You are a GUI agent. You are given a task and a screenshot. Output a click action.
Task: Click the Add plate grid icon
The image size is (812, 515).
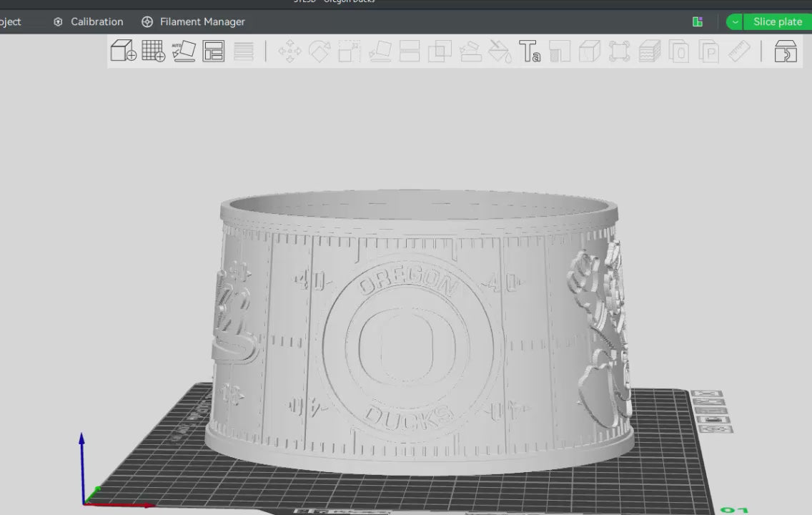[153, 51]
